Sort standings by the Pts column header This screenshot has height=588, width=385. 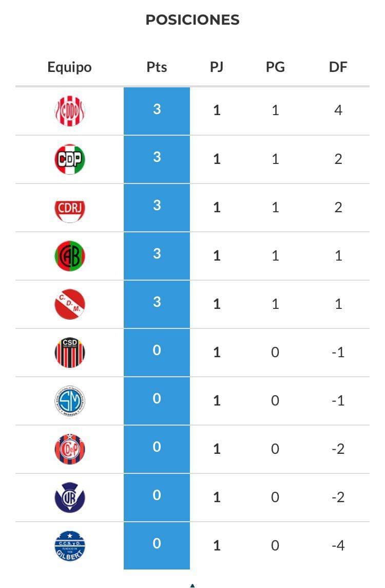click(x=157, y=67)
